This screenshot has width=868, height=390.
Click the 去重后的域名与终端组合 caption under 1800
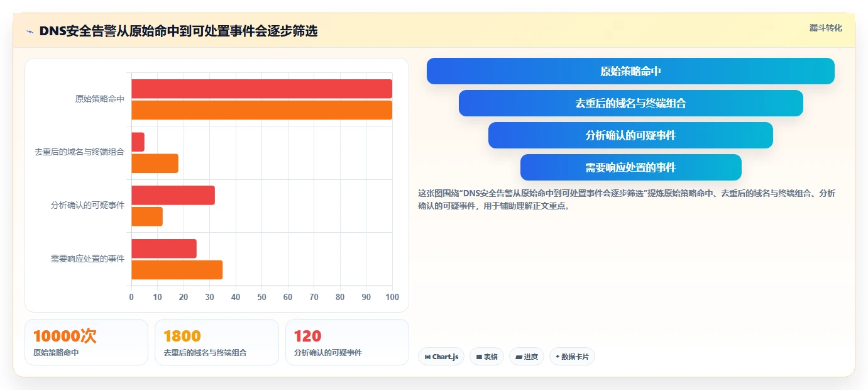[205, 353]
